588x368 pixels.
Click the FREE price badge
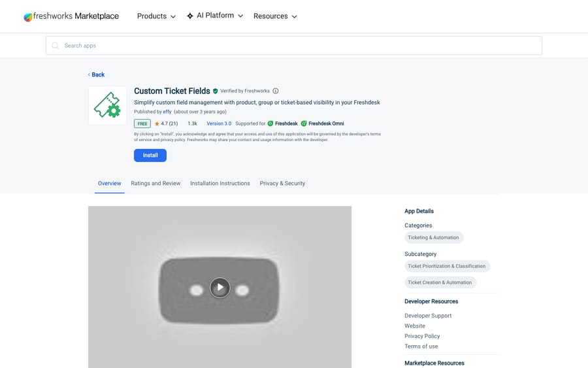[x=142, y=124]
